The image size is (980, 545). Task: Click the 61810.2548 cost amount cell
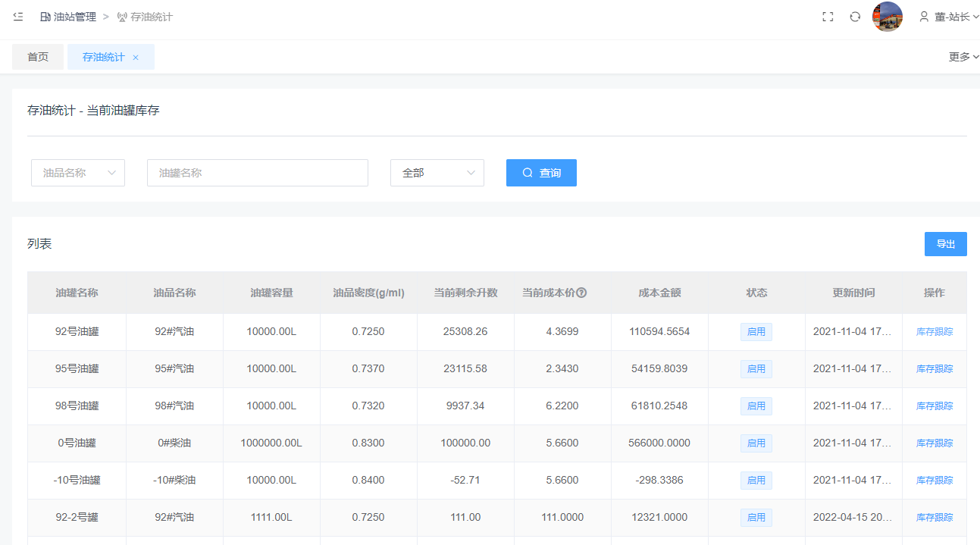pos(659,406)
